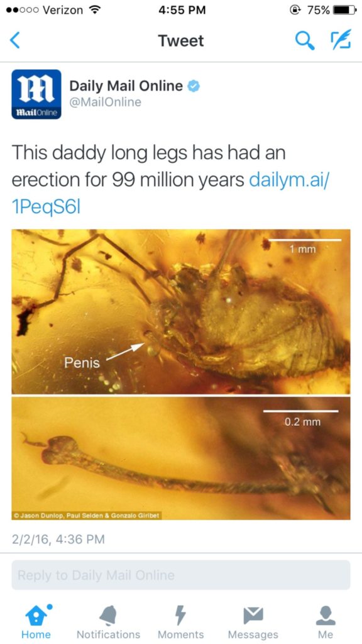The height and width of the screenshot is (644, 362).
Task: Switch to the Moments tab label
Action: [x=180, y=635]
